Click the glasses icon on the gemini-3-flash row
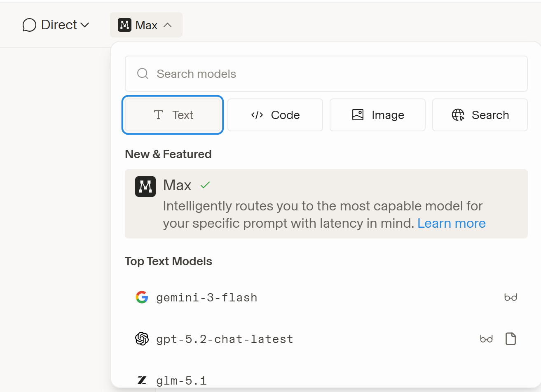 pos(511,297)
